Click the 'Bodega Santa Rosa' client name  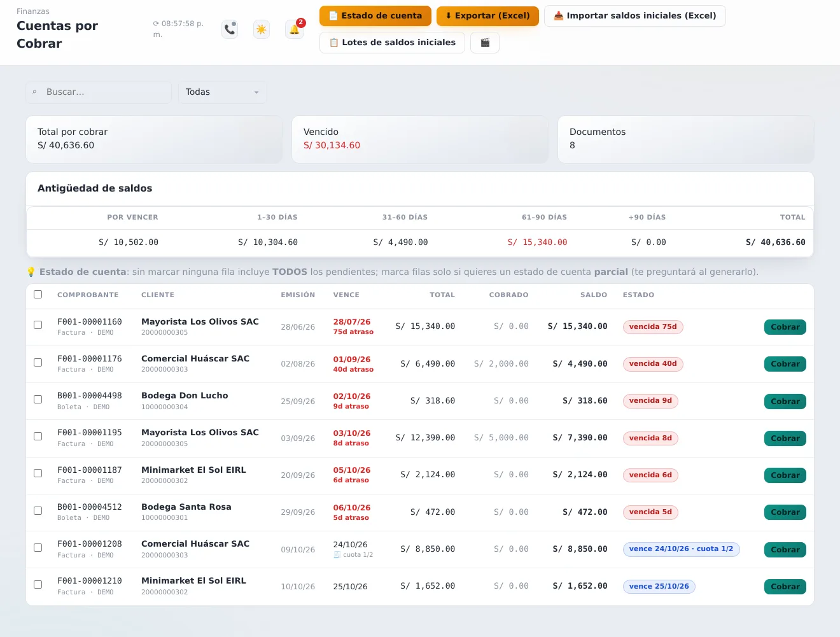(186, 507)
